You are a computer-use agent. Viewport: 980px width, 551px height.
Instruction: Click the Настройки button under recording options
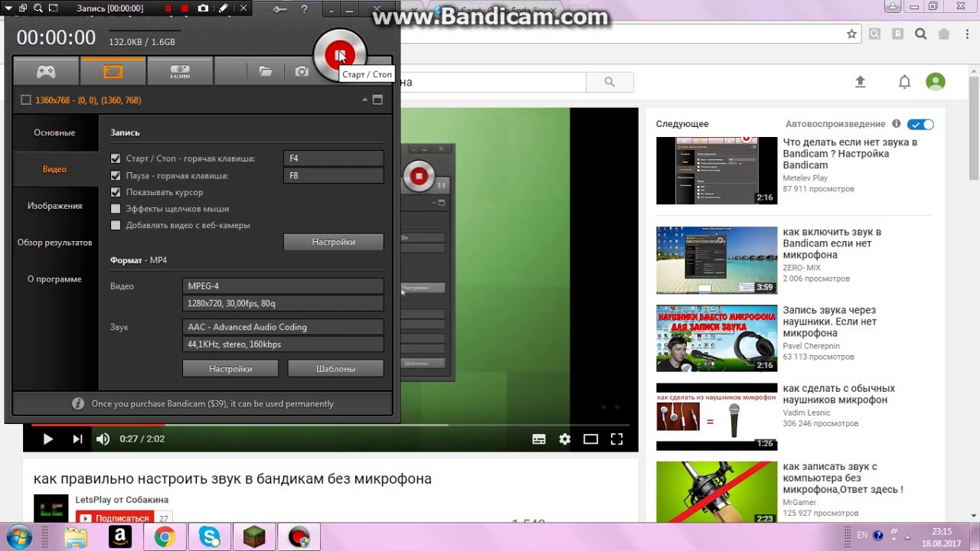pos(333,242)
